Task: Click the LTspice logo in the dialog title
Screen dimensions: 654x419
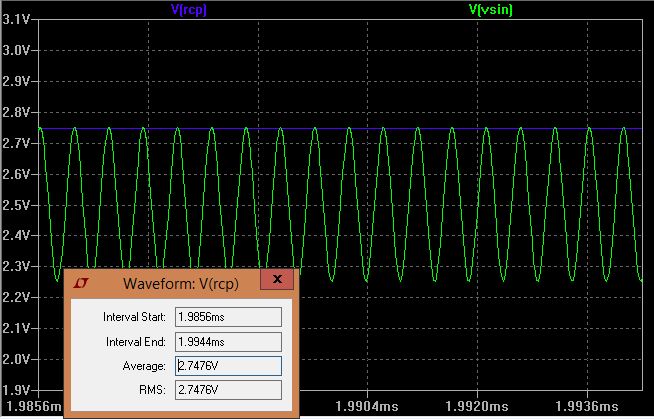Action: (x=81, y=284)
